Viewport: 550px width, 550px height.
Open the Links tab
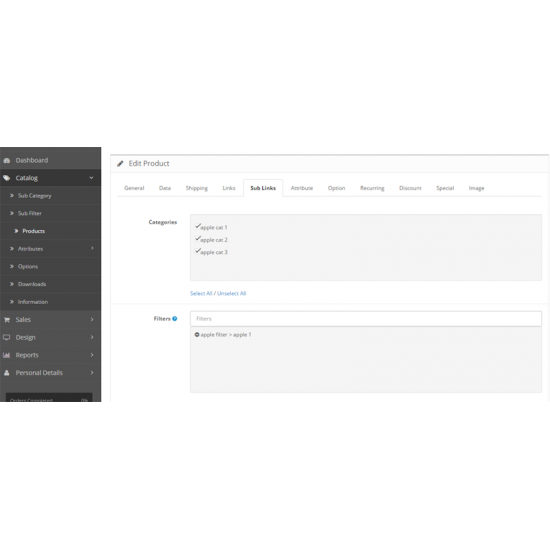(229, 188)
